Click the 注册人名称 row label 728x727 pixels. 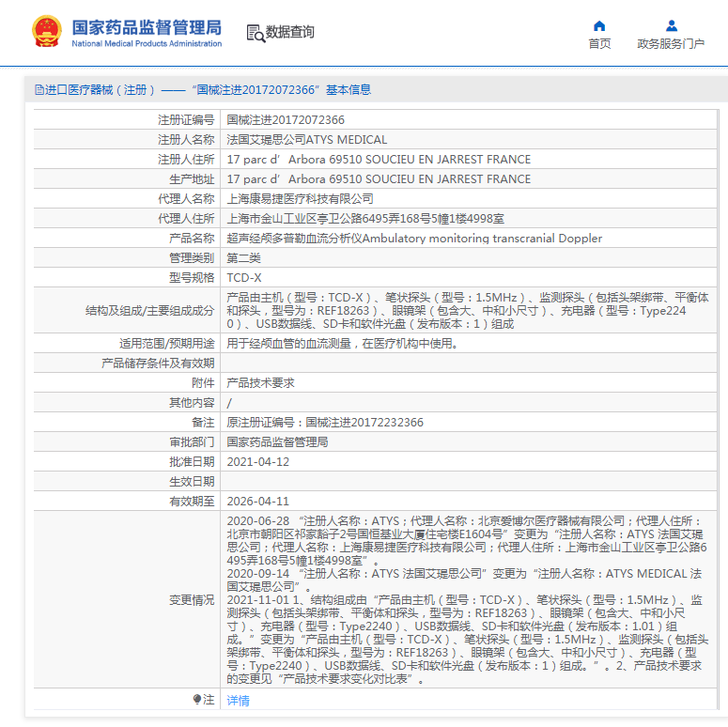(186, 139)
